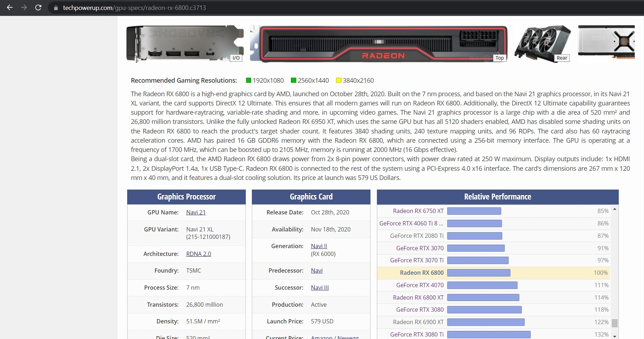This screenshot has width=644, height=339.
Task: Open the Top view card image
Action: click(x=379, y=44)
